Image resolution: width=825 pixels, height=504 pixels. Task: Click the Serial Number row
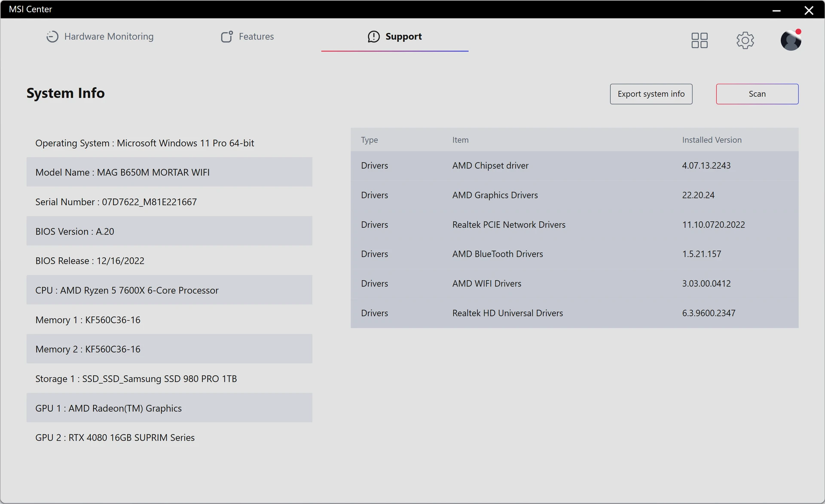pos(169,202)
